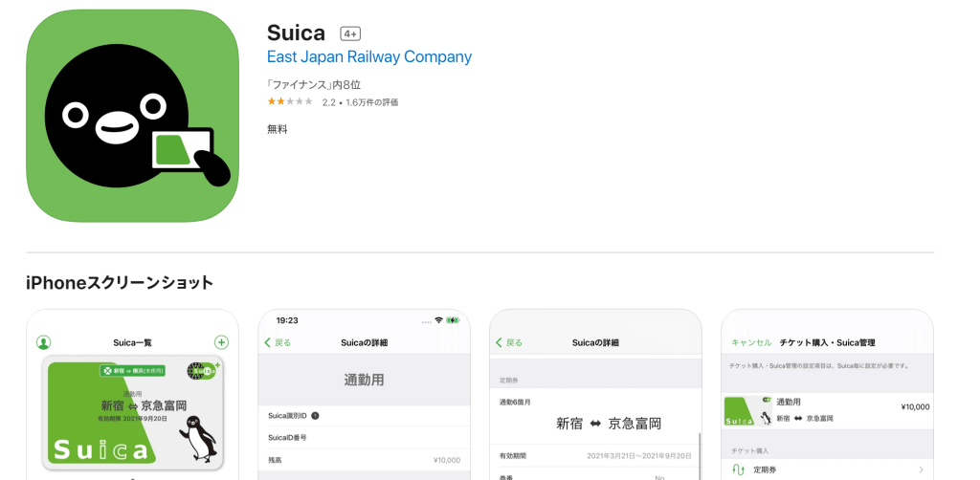Expand the 定期券 row chevron

pos(921,469)
